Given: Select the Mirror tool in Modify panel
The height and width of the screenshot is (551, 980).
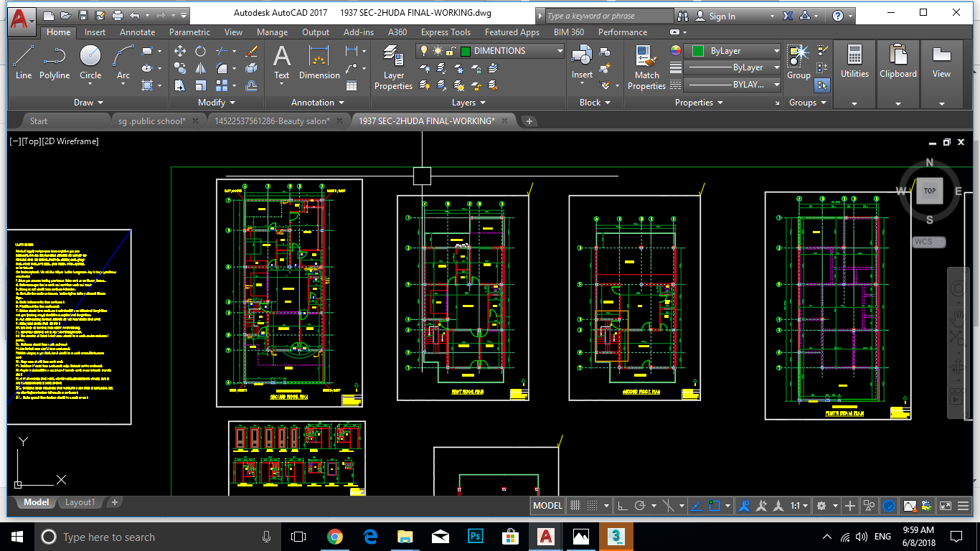Looking at the screenshot, I should point(201,69).
